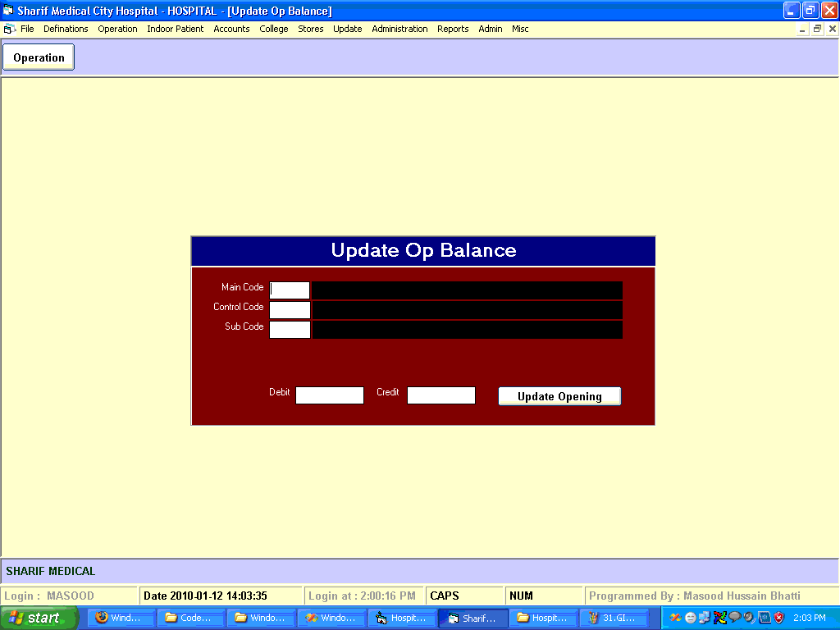The image size is (840, 630).
Task: Click the system tray clock 2:03 PM
Action: [810, 618]
